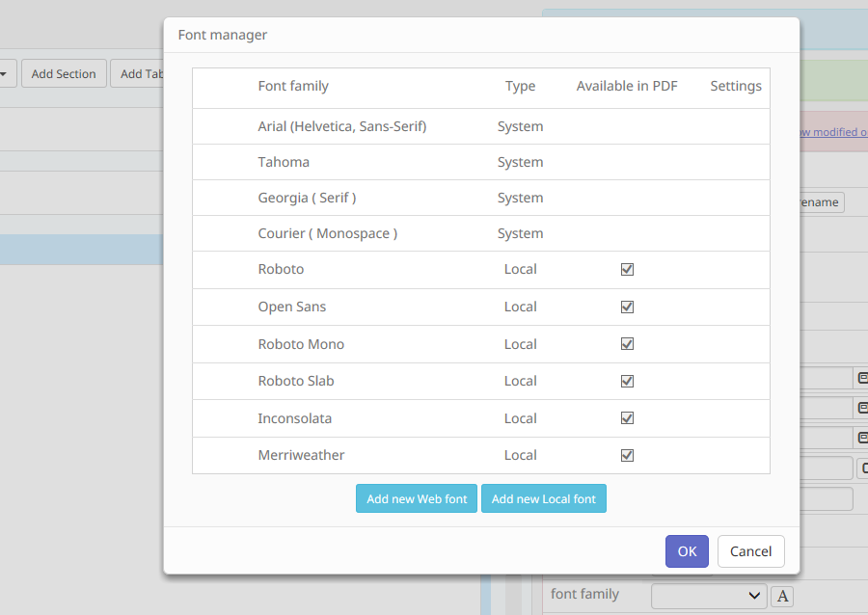
Task: Select the Tahoma font row
Action: click(x=284, y=162)
